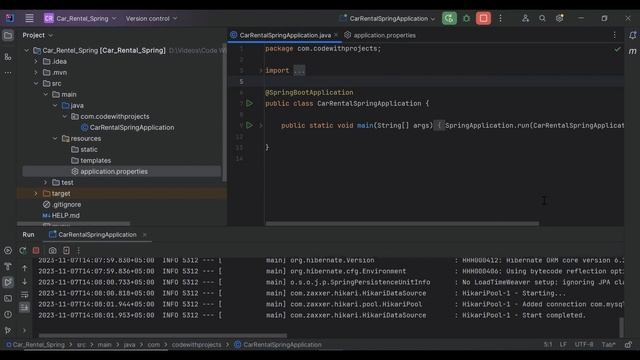
Task: Open the Maven tool window
Action: tap(632, 51)
